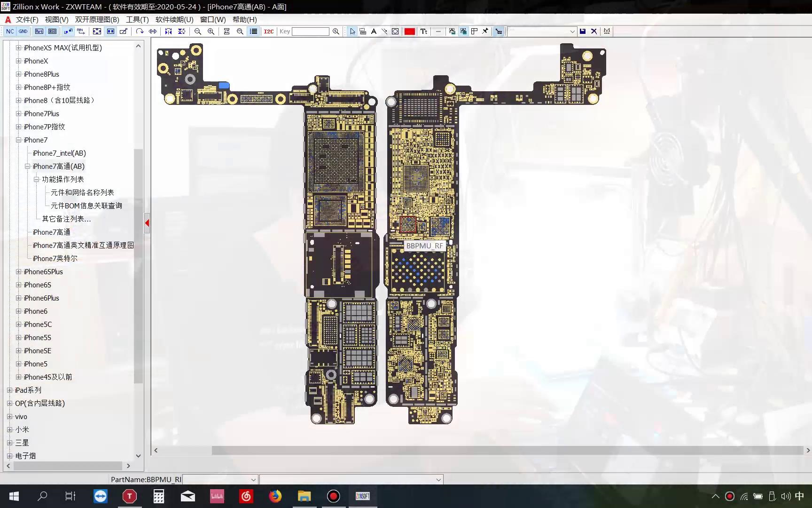Click the M measurement icon at toolbar end
812x508 pixels.
607,32
